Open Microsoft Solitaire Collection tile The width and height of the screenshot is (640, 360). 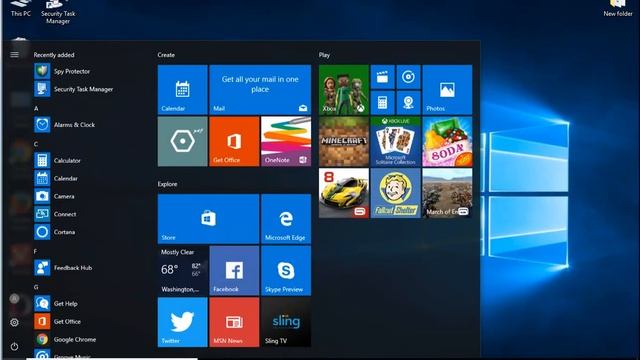pos(396,141)
